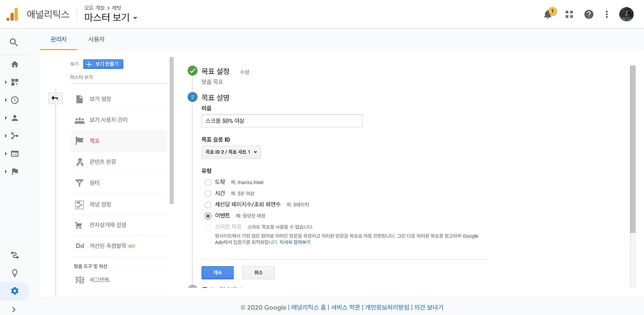Screen dimensions: 644x315
Task: Click 모든 계정 > 래빗 breadcrumb text
Action: tap(103, 8)
